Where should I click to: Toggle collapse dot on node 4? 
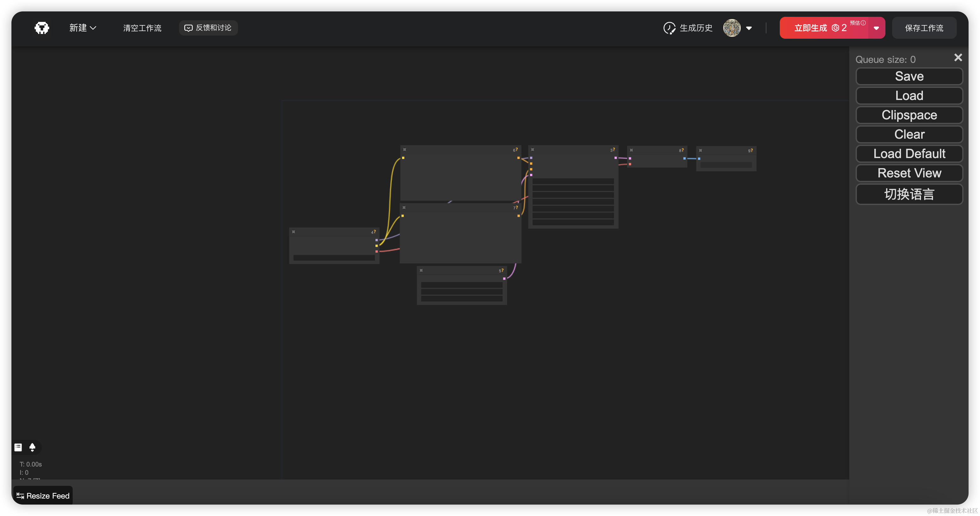pos(293,232)
